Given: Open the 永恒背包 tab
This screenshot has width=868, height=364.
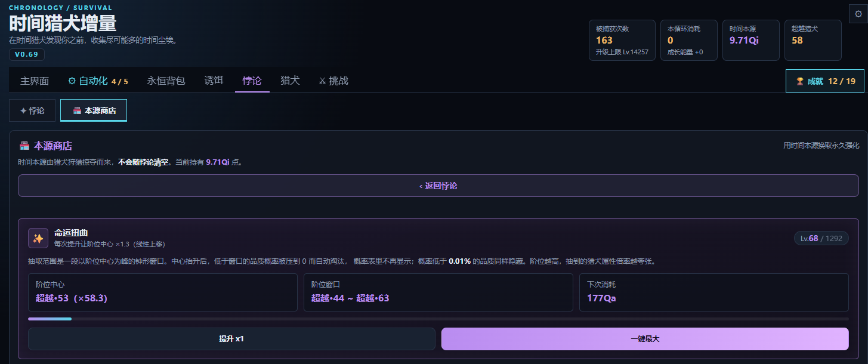Looking at the screenshot, I should tap(166, 81).
